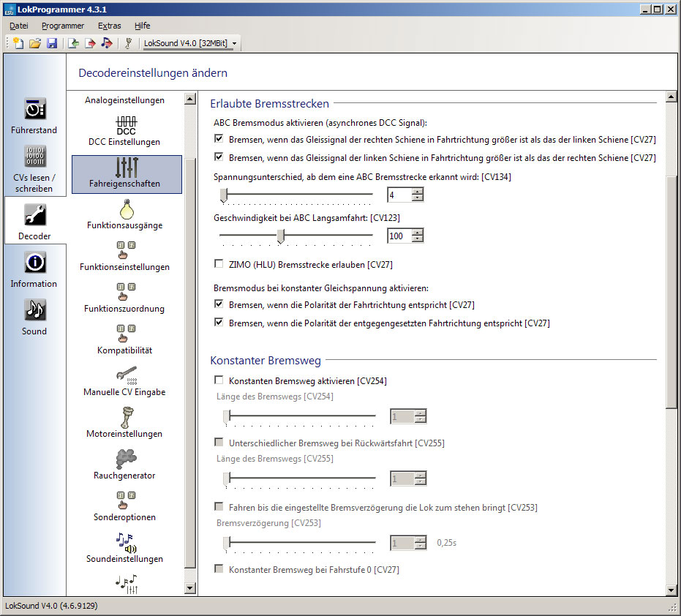Click the Konstanter Bremsweg section heading
The image size is (681, 616).
tap(266, 361)
